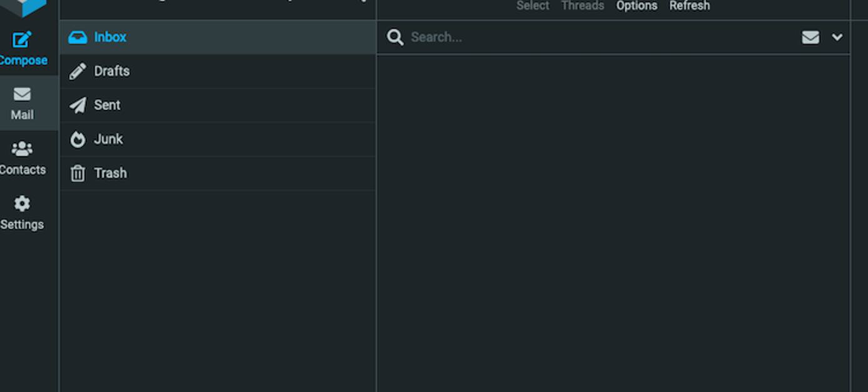Viewport: 868px width, 392px height.
Task: Open the Mail section via envelope icon
Action: pos(21,94)
